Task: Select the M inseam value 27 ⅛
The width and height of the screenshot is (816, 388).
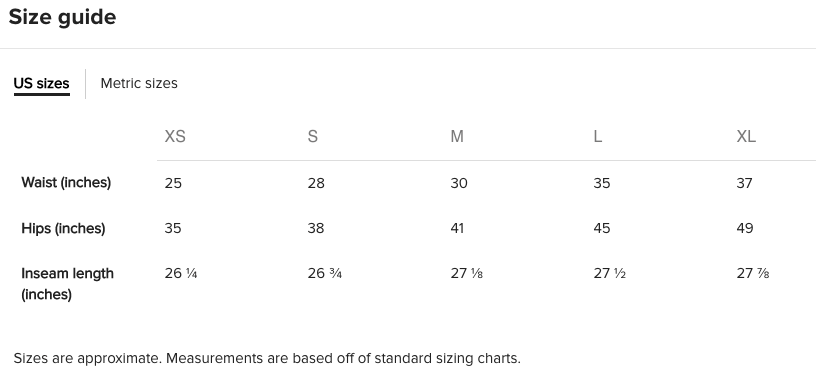Action: pyautogui.click(x=467, y=273)
